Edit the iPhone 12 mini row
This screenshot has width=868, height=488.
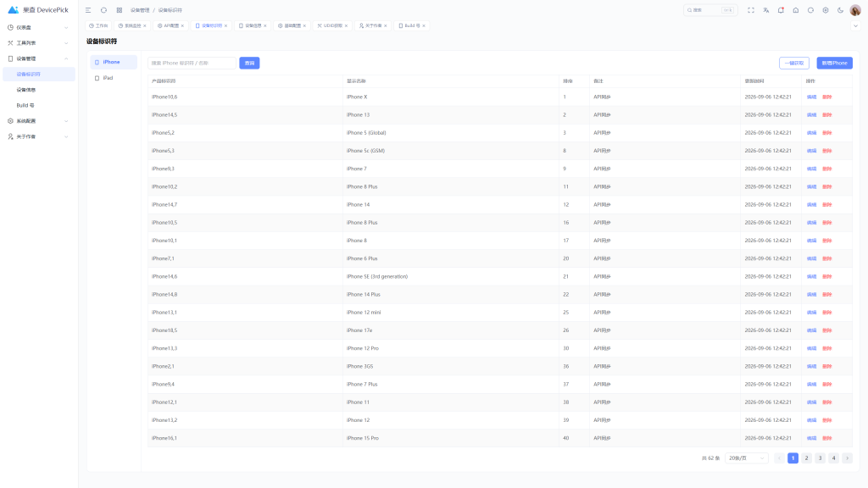pyautogui.click(x=811, y=312)
